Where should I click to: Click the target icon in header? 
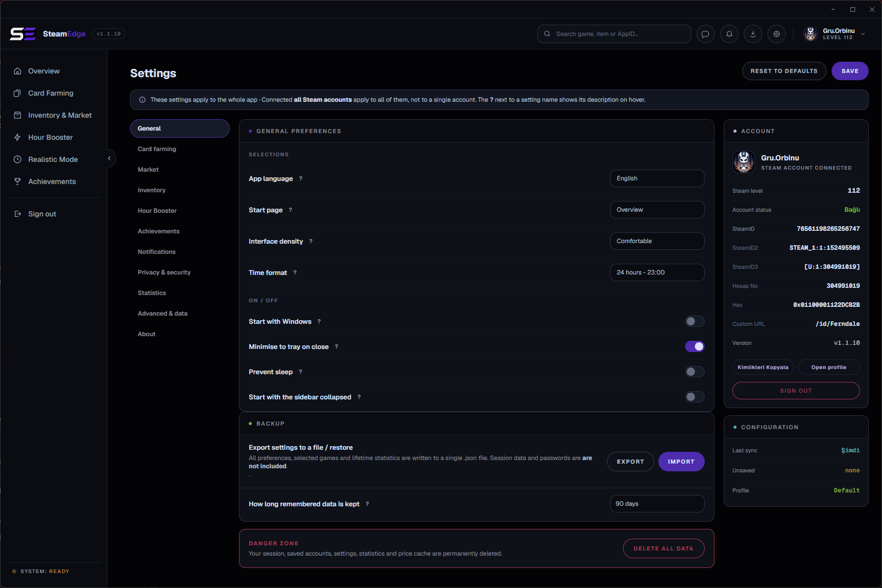click(x=777, y=34)
